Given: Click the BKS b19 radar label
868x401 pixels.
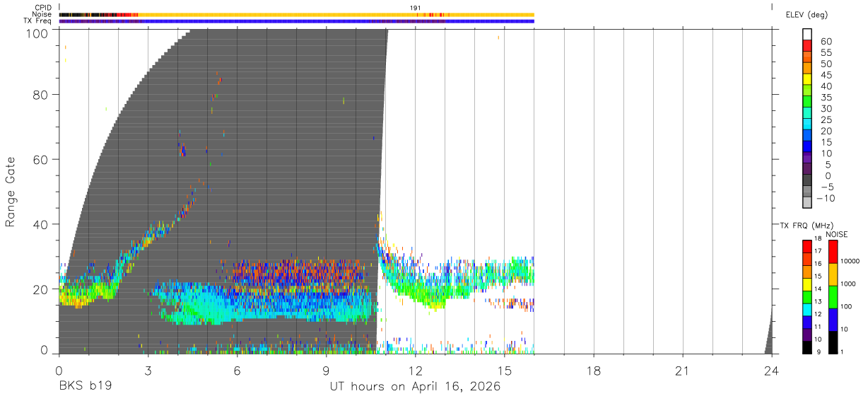Looking at the screenshot, I should (85, 386).
